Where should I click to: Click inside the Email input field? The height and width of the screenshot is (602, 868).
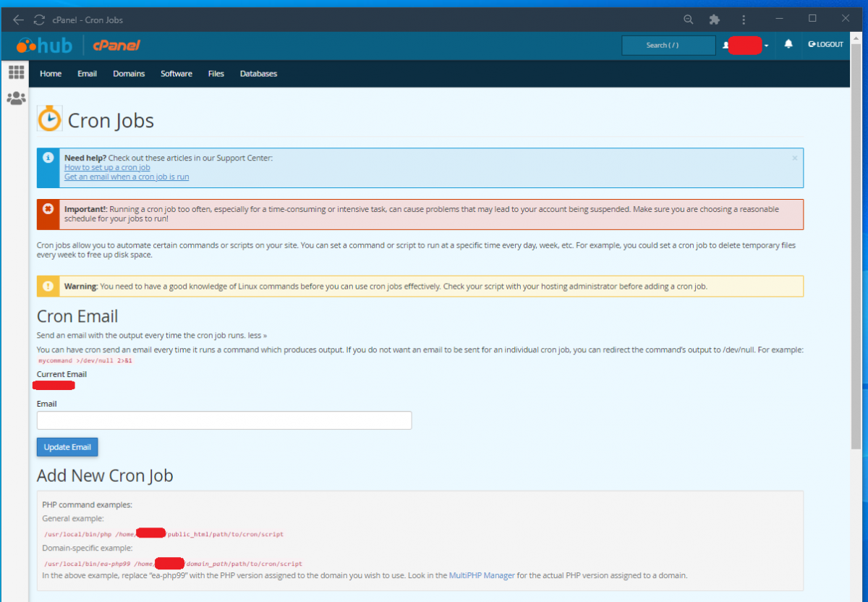point(224,420)
